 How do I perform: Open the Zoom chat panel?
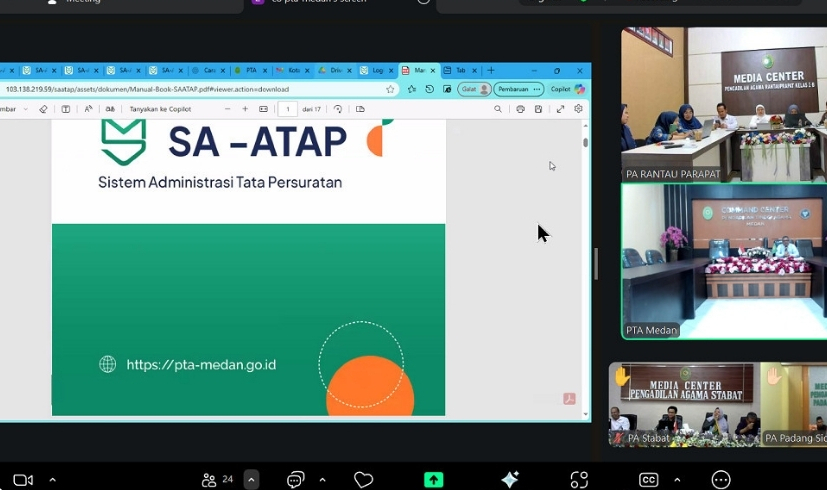pos(295,479)
